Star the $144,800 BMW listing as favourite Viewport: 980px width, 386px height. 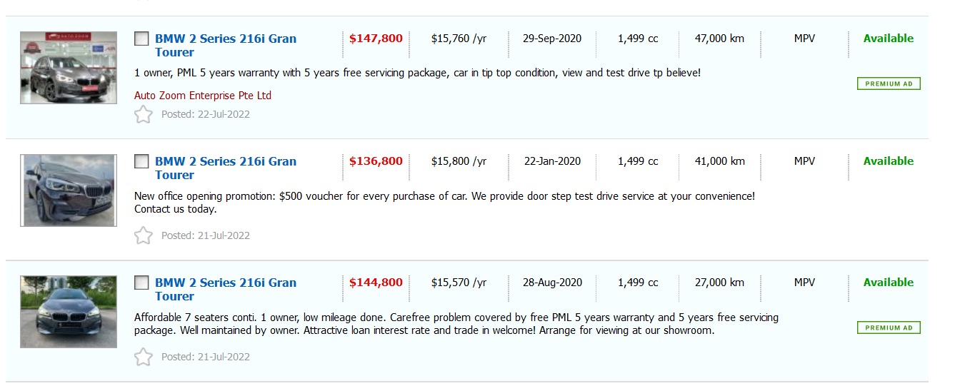tap(144, 357)
